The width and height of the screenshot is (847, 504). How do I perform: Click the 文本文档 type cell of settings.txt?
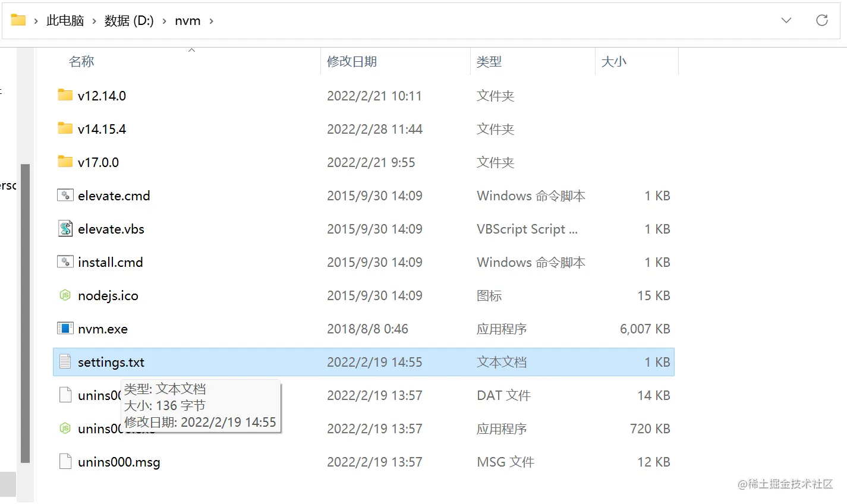(x=502, y=362)
